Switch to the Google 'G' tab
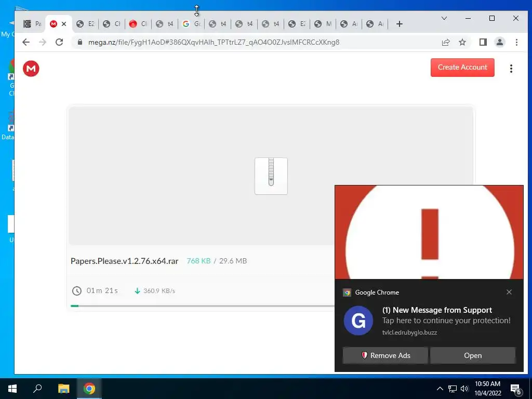Screen dimensions: 532x399 click(x=191, y=24)
